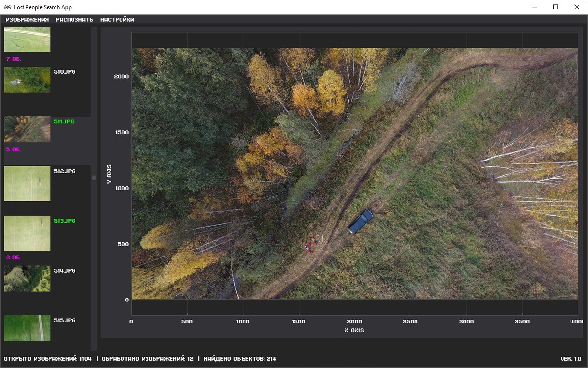Click the VER. 1.0 label
Viewport: 588px width, 368px height.
point(571,359)
